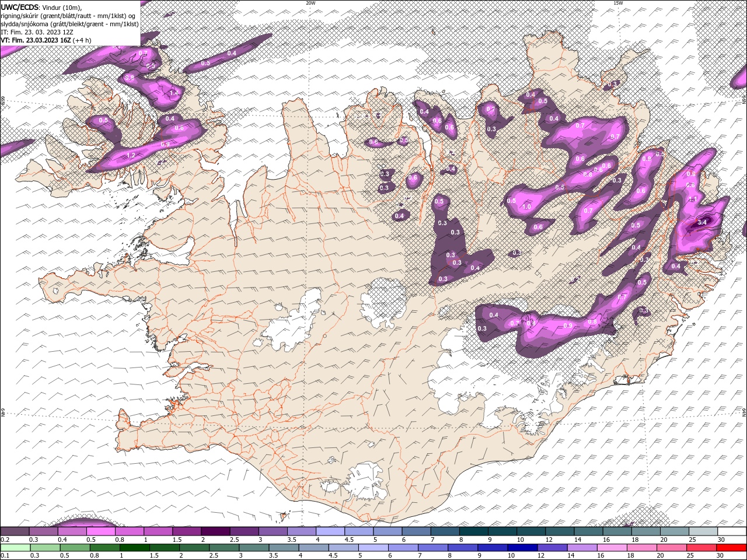Click the 1.0 precipitation value on the map
The image size is (747, 560).
[x=526, y=206]
